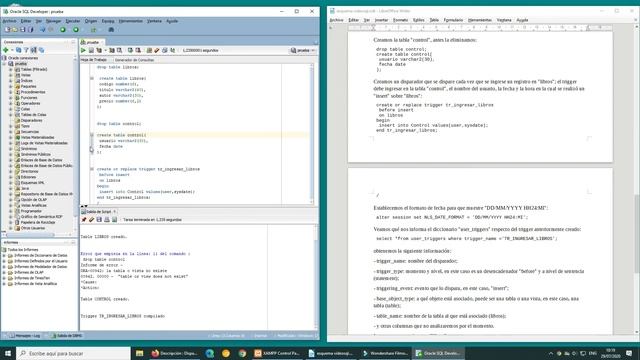Click the refresh connections icon
Viewport: 640px width, 360px height.
tap(18, 50)
